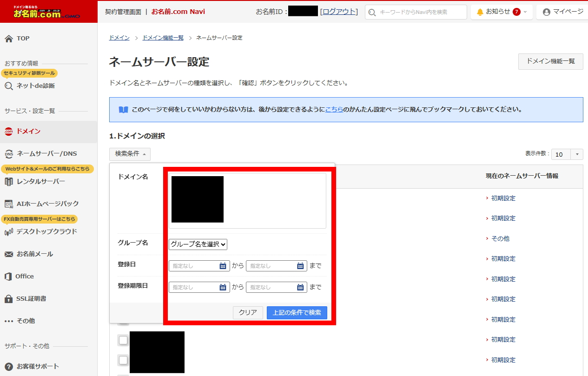Open the お知らせ notifications dropdown
The height and width of the screenshot is (376, 588).
(x=502, y=12)
